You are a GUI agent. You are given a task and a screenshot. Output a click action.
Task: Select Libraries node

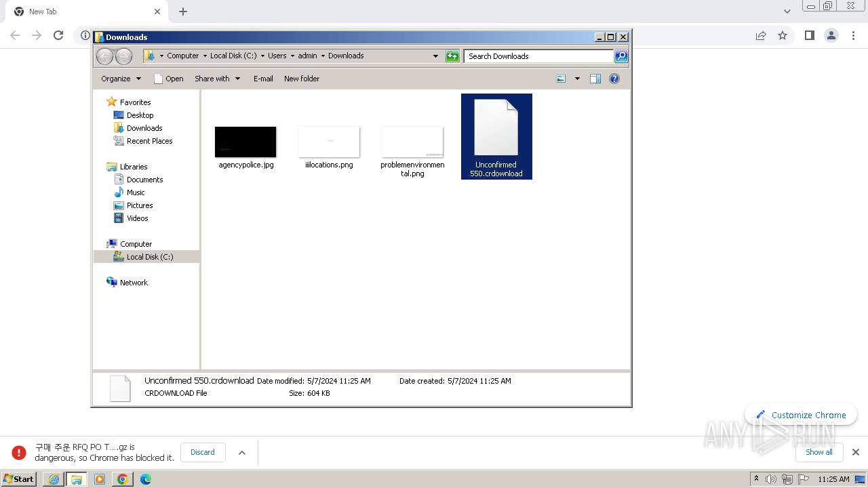click(x=134, y=167)
